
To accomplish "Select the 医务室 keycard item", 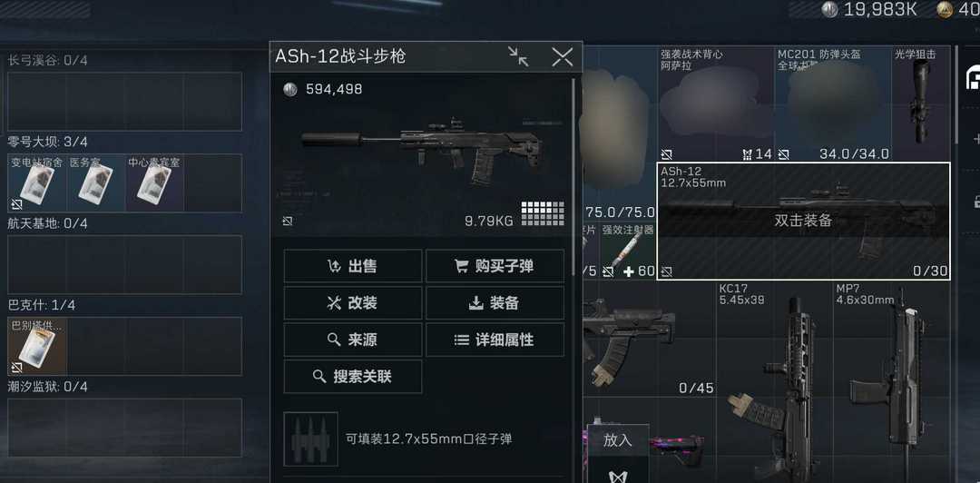I will pyautogui.click(x=95, y=182).
